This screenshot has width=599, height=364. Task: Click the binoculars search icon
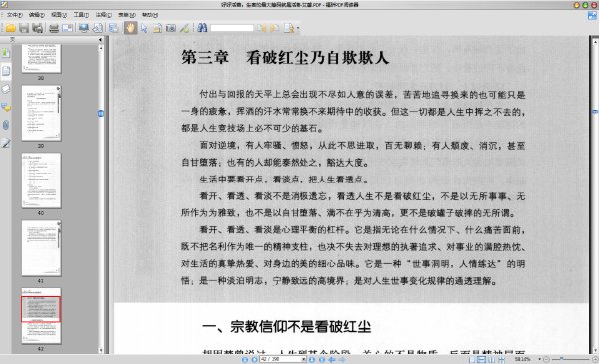pos(202,28)
